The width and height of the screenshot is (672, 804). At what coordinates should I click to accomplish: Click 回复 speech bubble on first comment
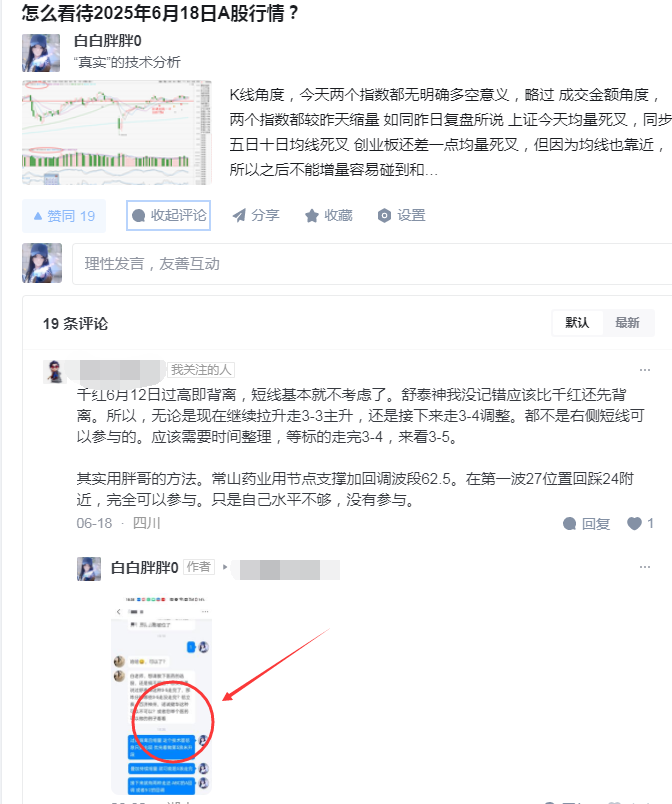587,524
